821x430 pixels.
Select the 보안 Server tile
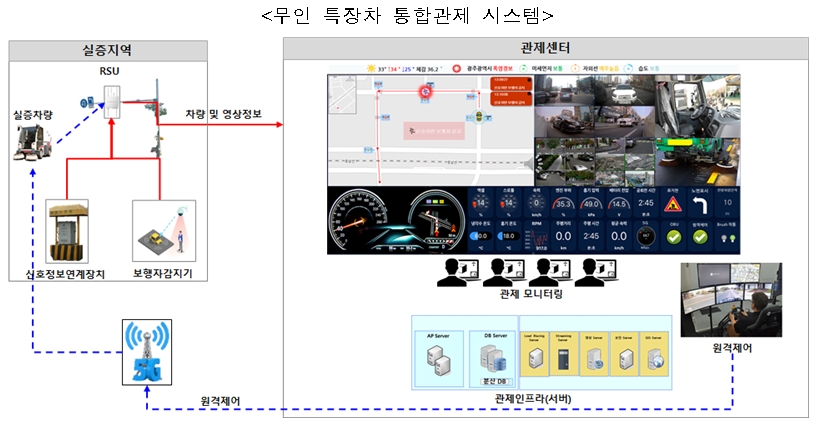pos(625,353)
